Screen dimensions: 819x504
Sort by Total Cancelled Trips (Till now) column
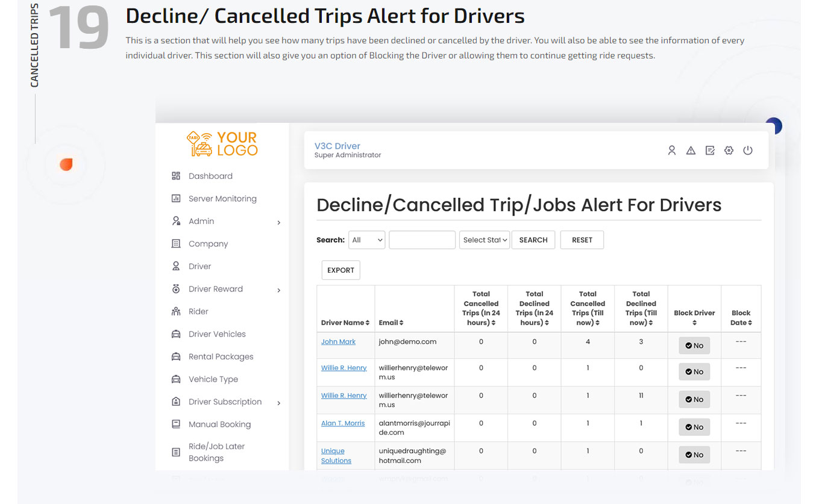(x=588, y=308)
